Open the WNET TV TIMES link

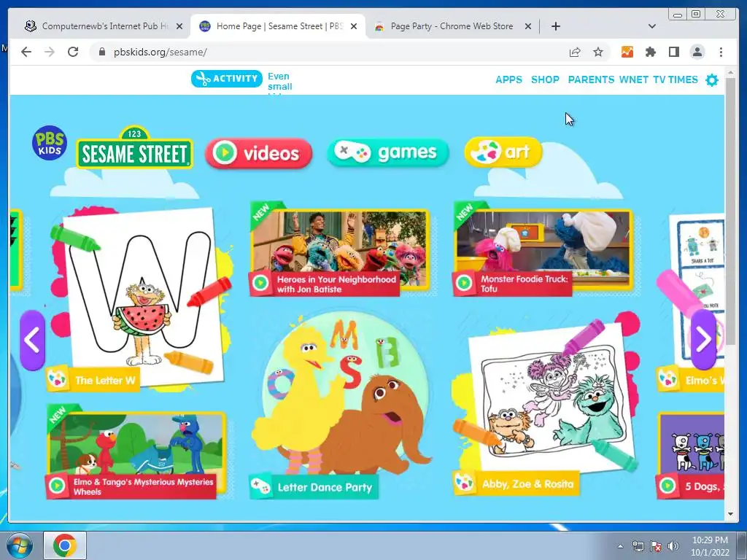point(659,79)
